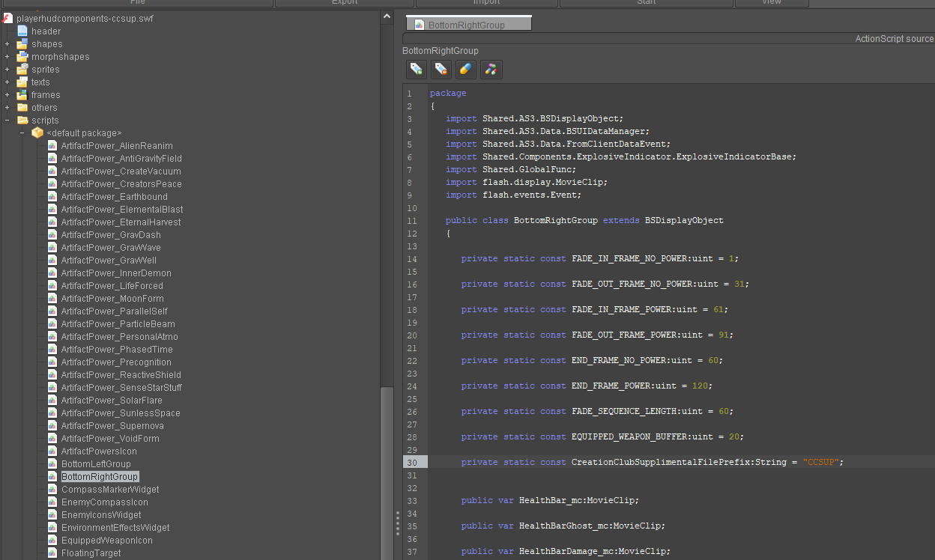Select the single capsule deobfuscation icon
The width and height of the screenshot is (935, 560).
(x=465, y=69)
